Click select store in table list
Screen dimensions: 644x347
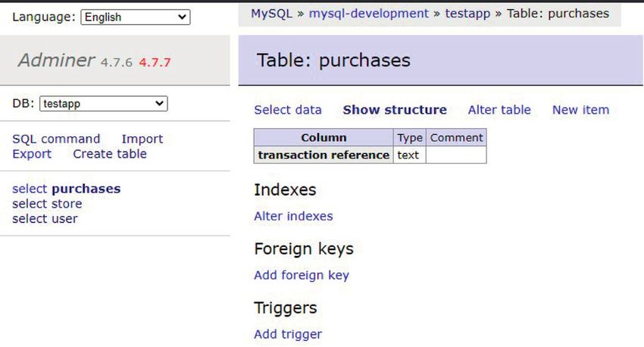click(47, 204)
